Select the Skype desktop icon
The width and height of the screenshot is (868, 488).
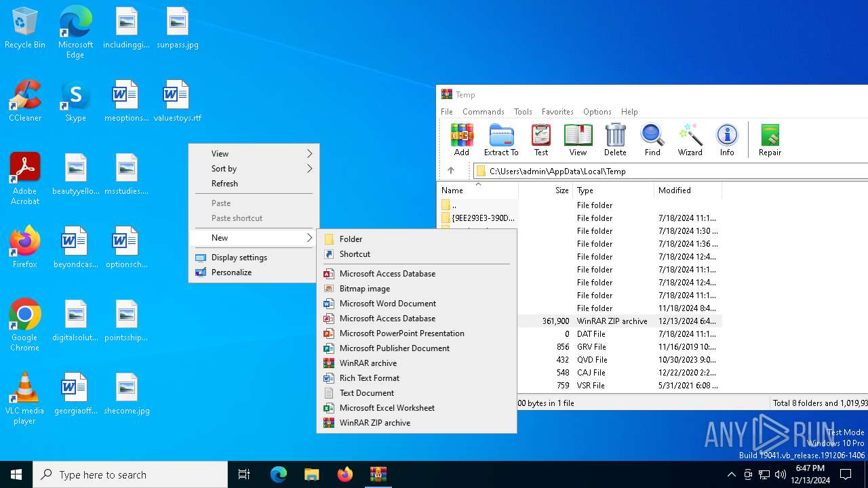click(x=75, y=101)
